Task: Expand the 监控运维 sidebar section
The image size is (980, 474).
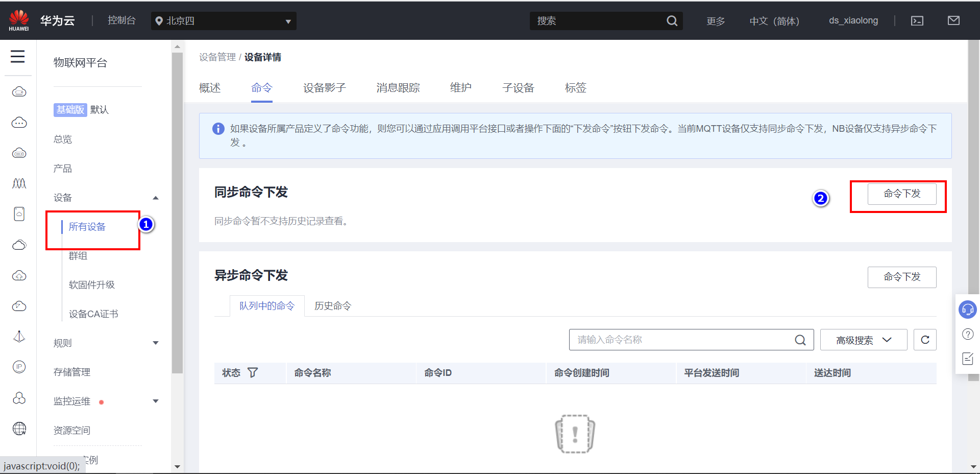Action: pyautogui.click(x=156, y=401)
